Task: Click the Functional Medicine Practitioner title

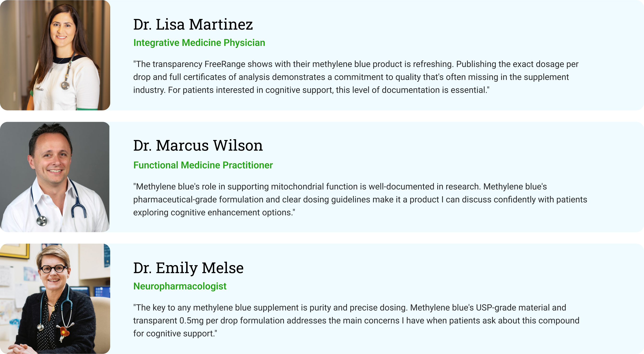Action: (203, 165)
